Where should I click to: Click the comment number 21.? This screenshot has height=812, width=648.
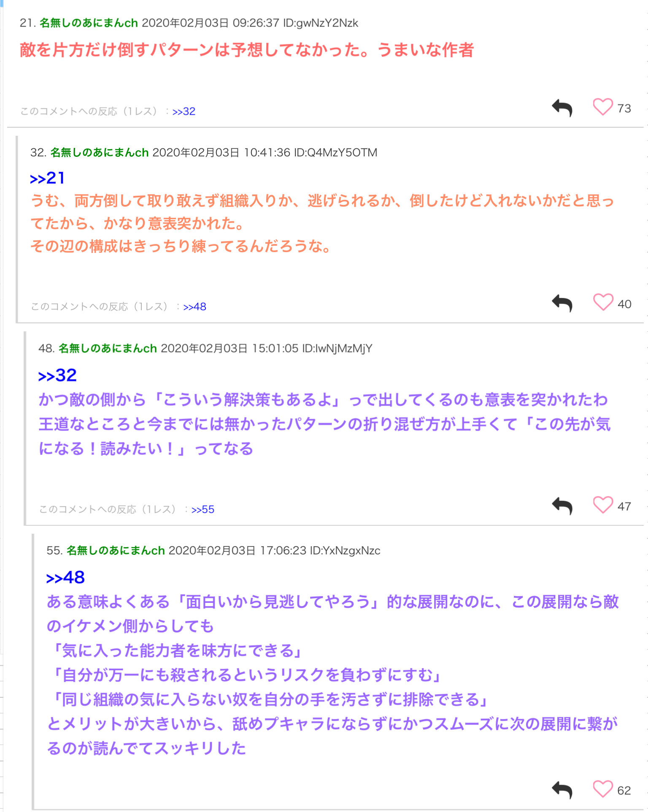(27, 23)
